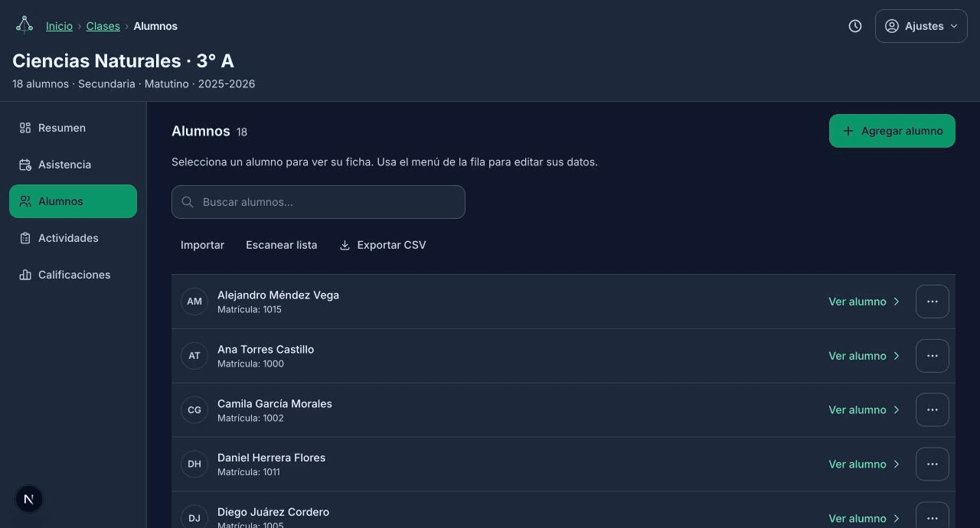Open the Calificaciones sidebar section
Image resolution: width=980 pixels, height=528 pixels.
tap(73, 275)
